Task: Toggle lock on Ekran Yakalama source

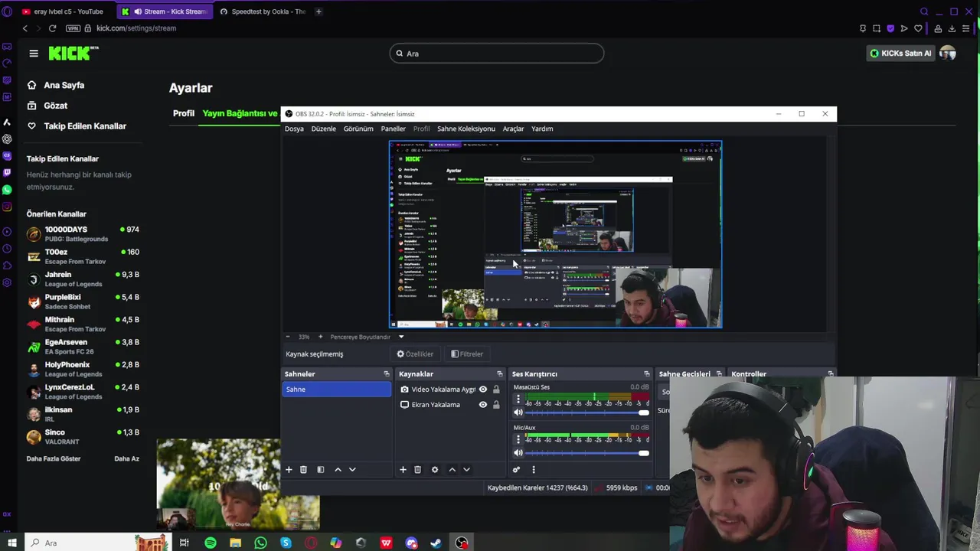Action: pyautogui.click(x=496, y=405)
